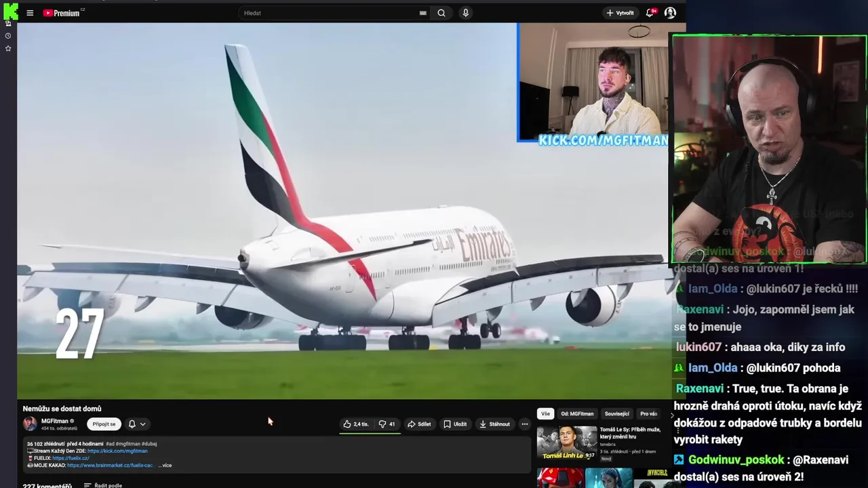
Task: Open the MGFitman channel name link
Action: [x=55, y=421]
